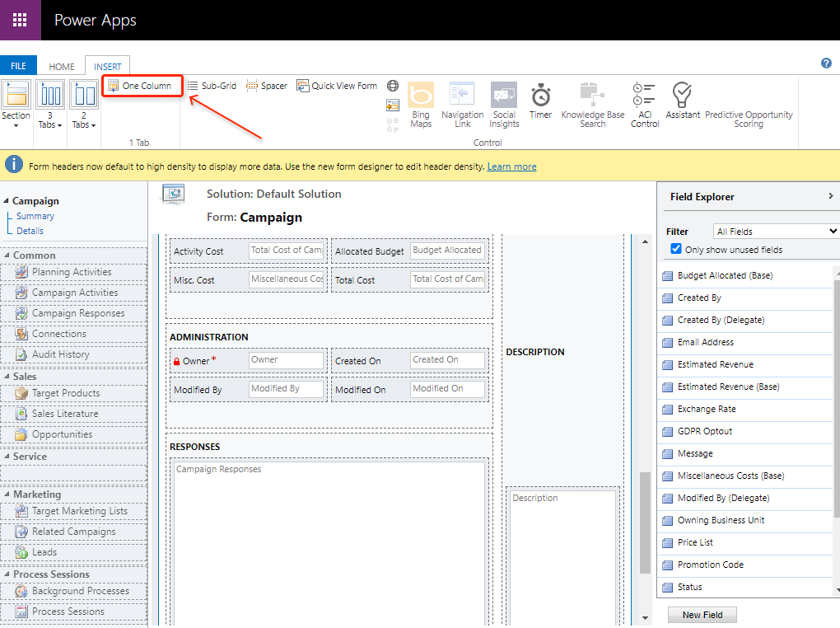Select Opportunities navigation item

pyautogui.click(x=73, y=434)
